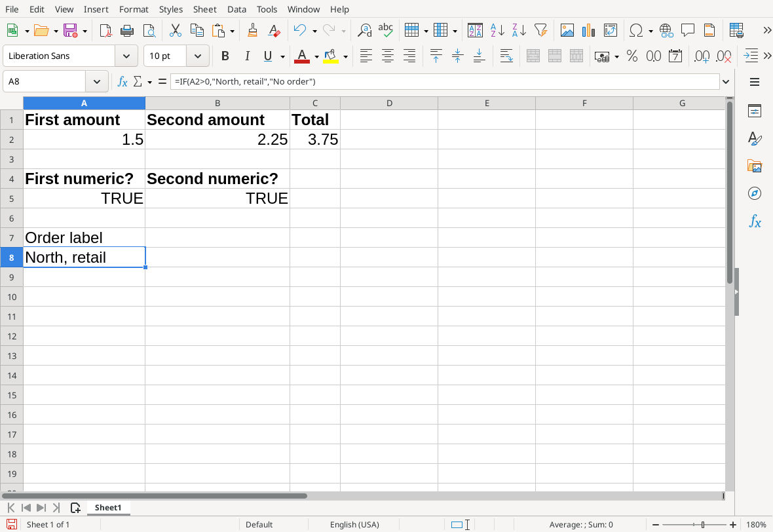Toggle bold formatting

pos(225,56)
